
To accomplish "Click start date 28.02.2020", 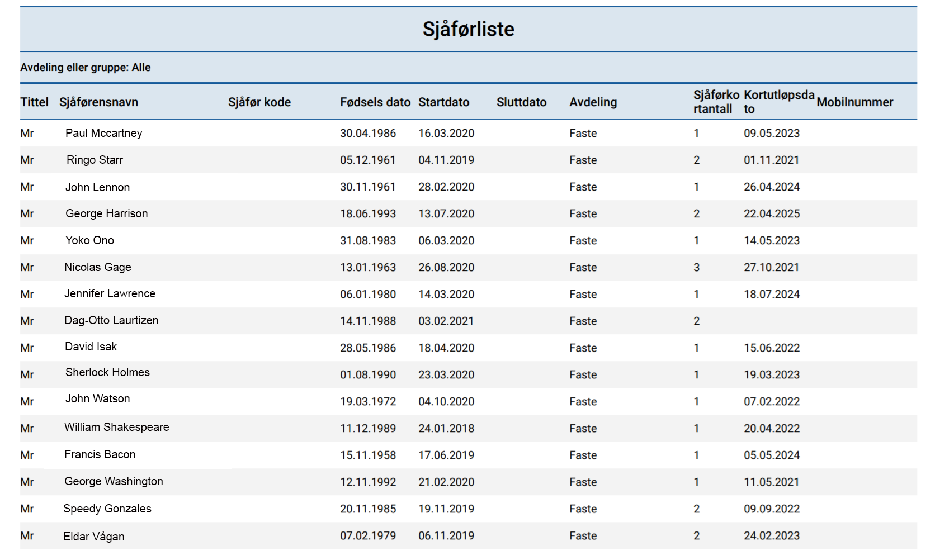I will click(446, 187).
